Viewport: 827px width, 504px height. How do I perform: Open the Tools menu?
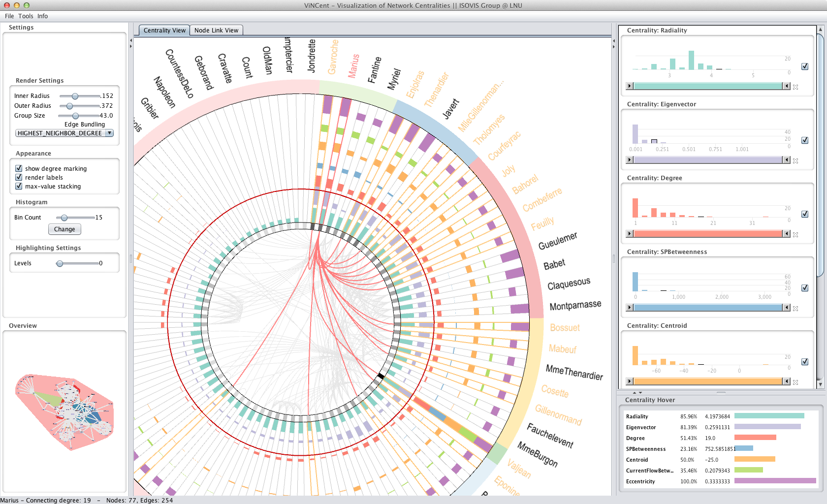click(x=26, y=16)
